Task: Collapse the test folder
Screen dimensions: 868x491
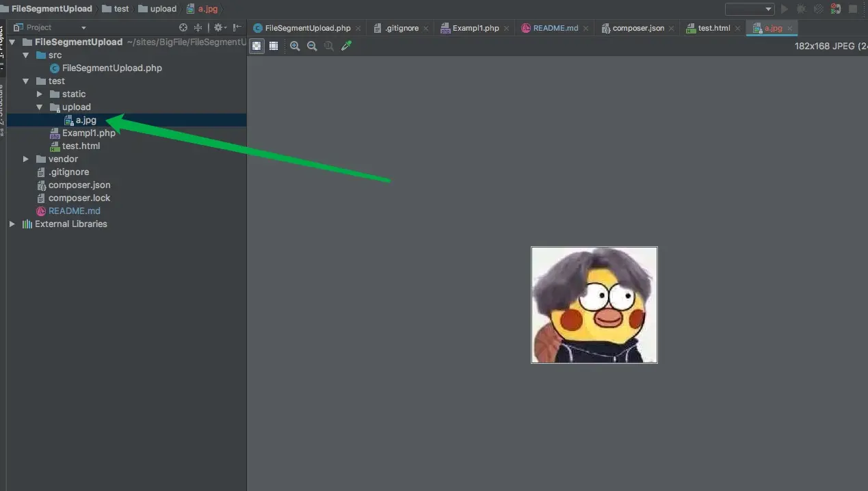Action: coord(26,81)
